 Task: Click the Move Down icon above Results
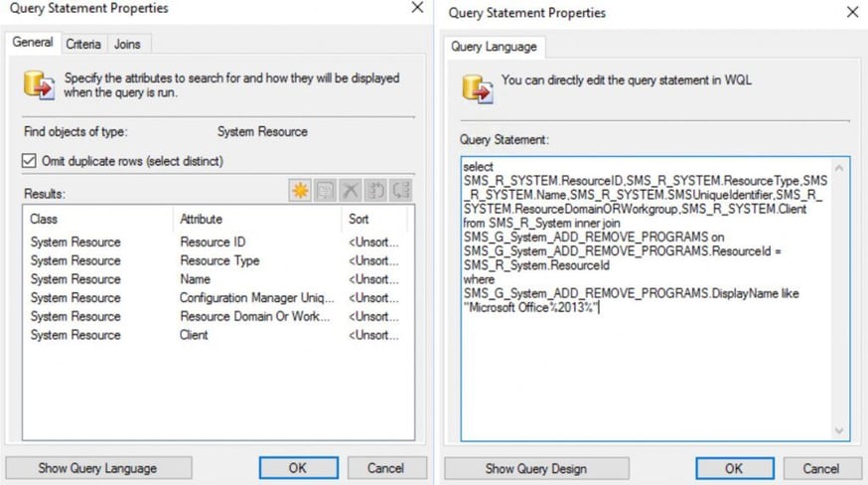[401, 191]
